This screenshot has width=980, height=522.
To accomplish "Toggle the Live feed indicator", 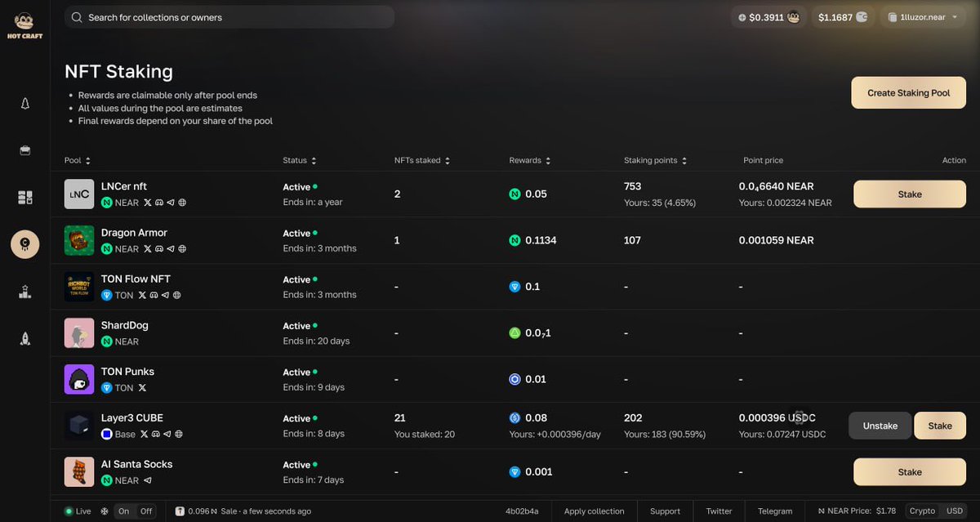I will click(78, 511).
